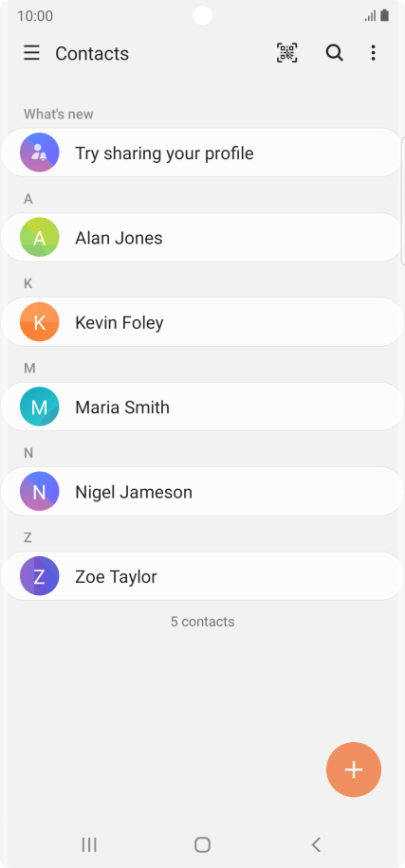
Task: Tap Alan Jones's green avatar
Action: (x=39, y=238)
